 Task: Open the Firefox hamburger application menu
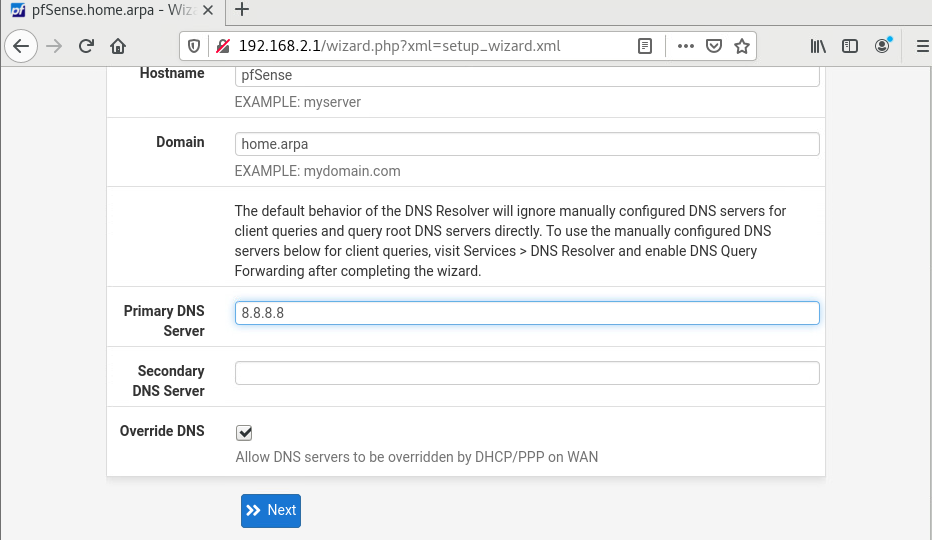click(x=922, y=46)
